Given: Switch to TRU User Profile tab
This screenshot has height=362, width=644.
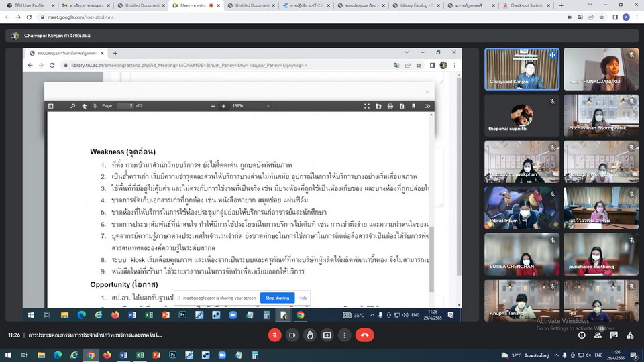Looking at the screenshot, I should coord(29,5).
